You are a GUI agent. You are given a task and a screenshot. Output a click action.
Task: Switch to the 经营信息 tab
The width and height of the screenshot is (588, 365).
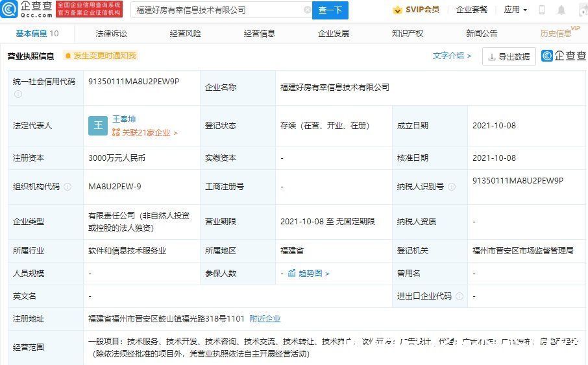pos(260,33)
